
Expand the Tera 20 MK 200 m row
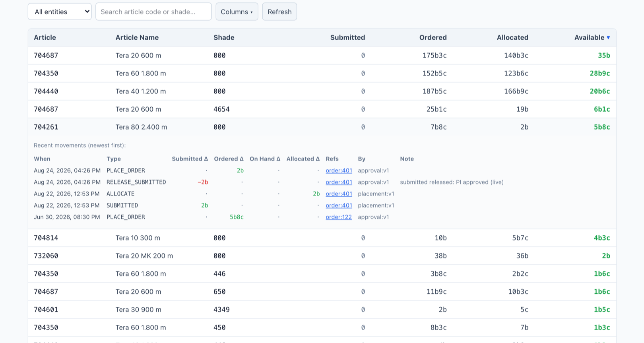322,256
